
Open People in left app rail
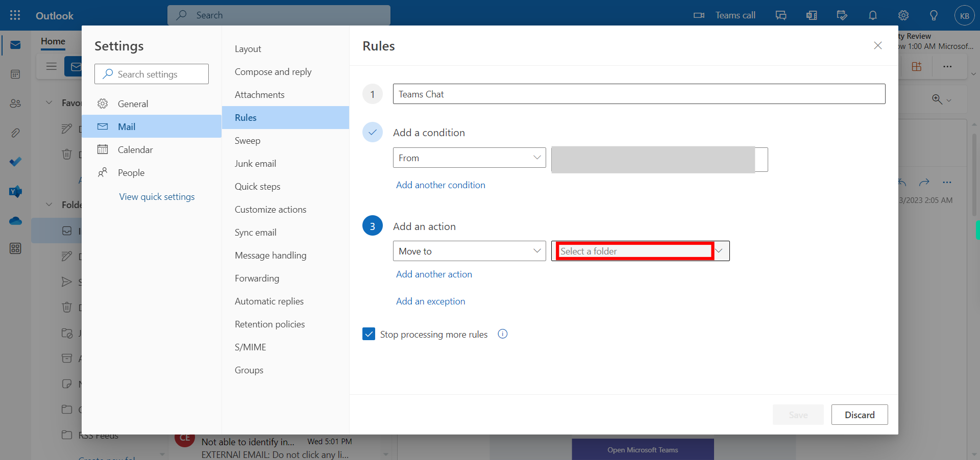(x=15, y=104)
